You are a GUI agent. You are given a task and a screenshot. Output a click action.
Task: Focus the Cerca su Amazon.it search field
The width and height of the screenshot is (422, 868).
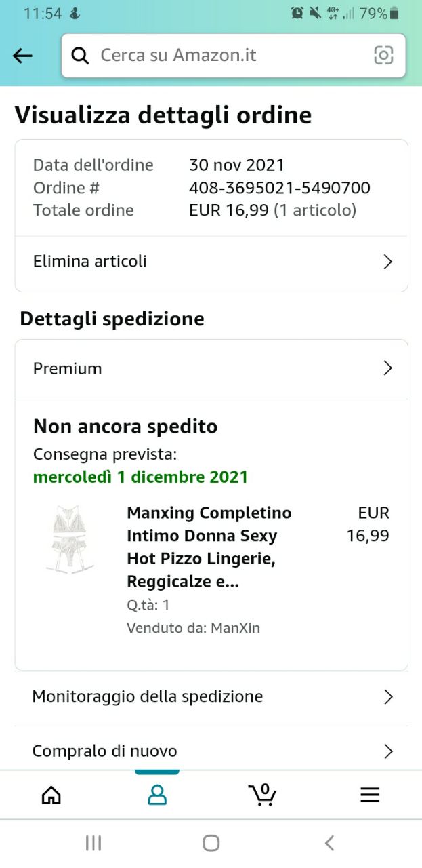(230, 56)
